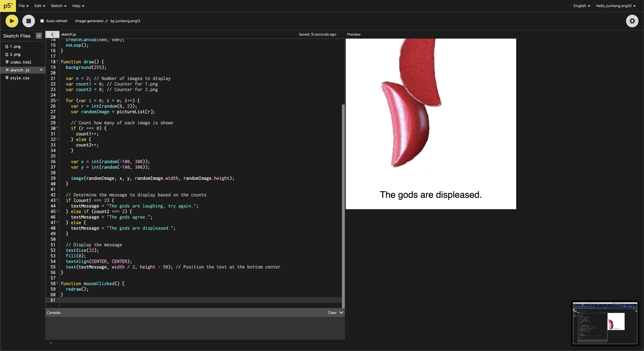644x351 pixels.
Task: Open the File menu
Action: click(x=23, y=6)
